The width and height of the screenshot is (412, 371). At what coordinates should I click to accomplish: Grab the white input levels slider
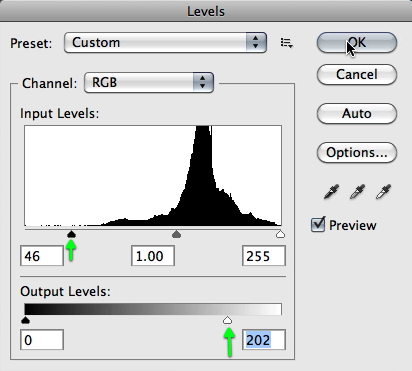[x=281, y=234]
